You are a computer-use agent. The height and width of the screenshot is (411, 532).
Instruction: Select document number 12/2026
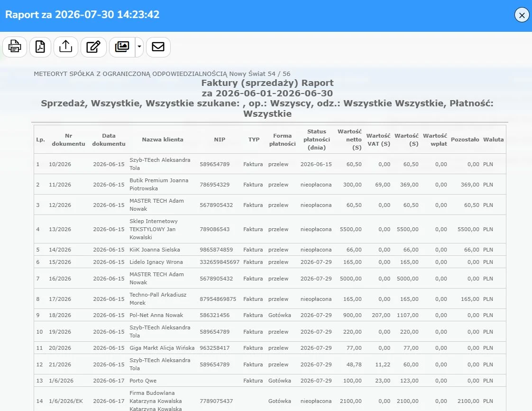coord(60,205)
